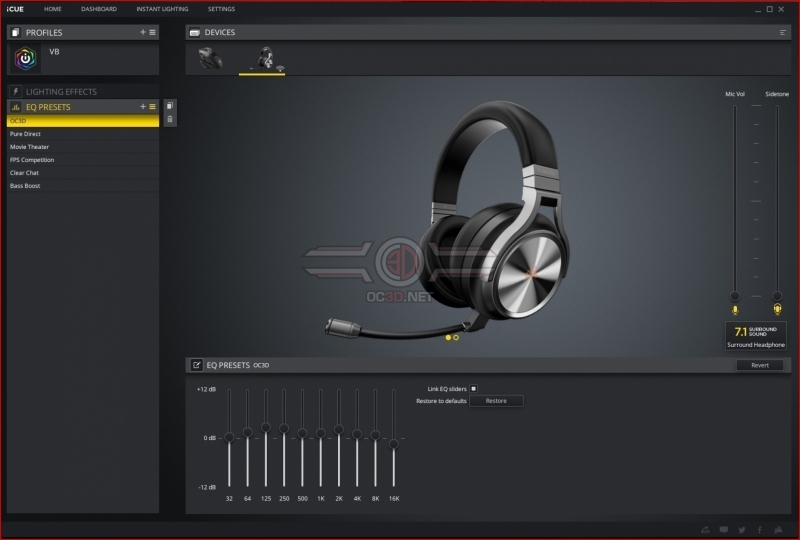Open the Devices panel options menu

point(783,33)
